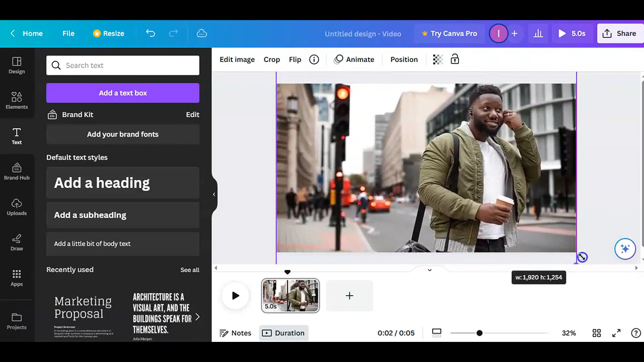Screen dimensions: 644x362
Task: Open the Canva Assistant sparkle button
Action: tap(625, 249)
